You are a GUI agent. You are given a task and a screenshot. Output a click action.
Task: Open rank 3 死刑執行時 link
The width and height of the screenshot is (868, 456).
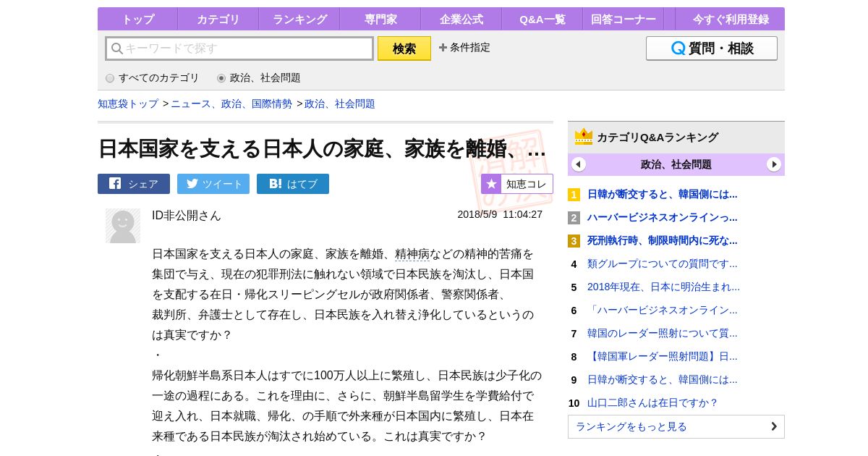coord(663,240)
